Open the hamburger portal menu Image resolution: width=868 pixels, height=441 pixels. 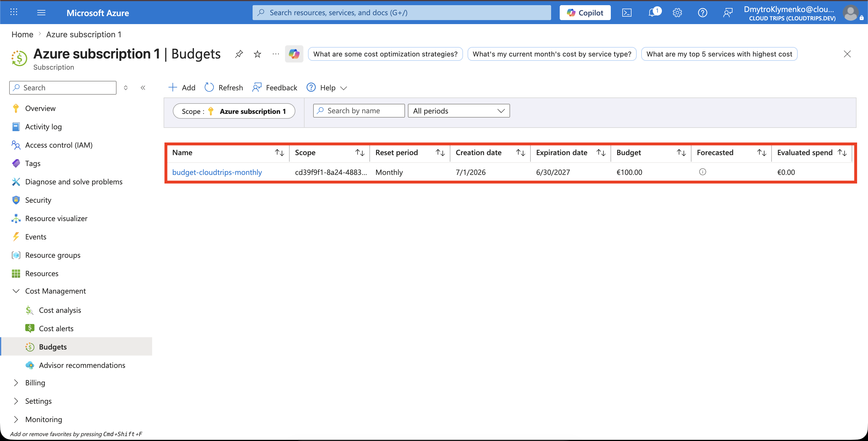41,12
